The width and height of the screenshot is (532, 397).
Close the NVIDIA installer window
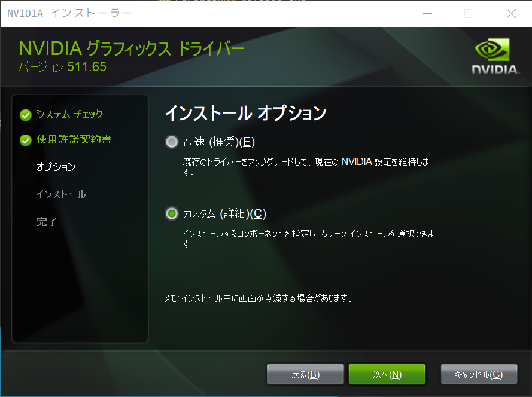pos(511,14)
